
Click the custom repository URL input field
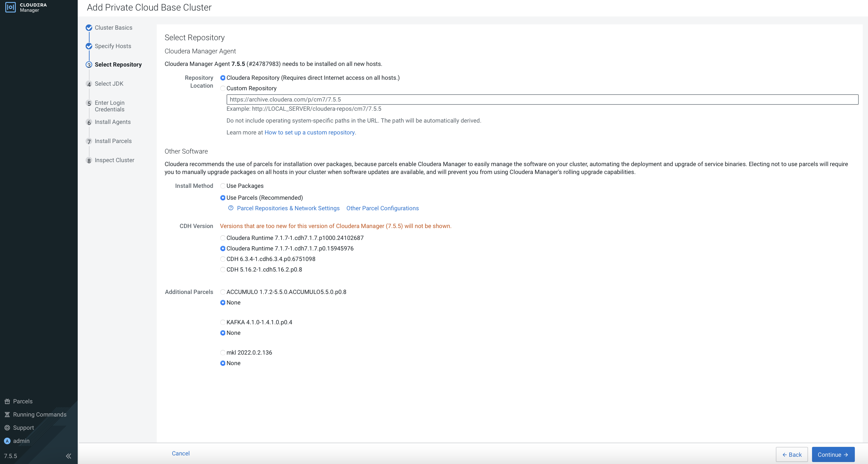pos(542,100)
